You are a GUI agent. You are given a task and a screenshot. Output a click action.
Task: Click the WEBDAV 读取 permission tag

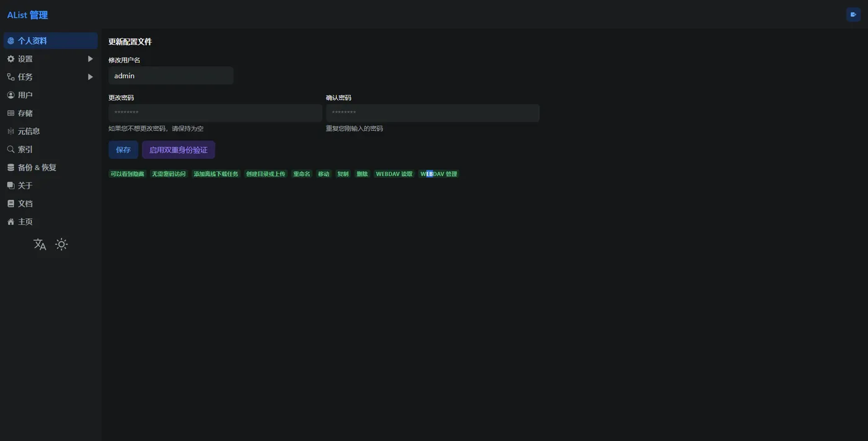click(x=394, y=174)
